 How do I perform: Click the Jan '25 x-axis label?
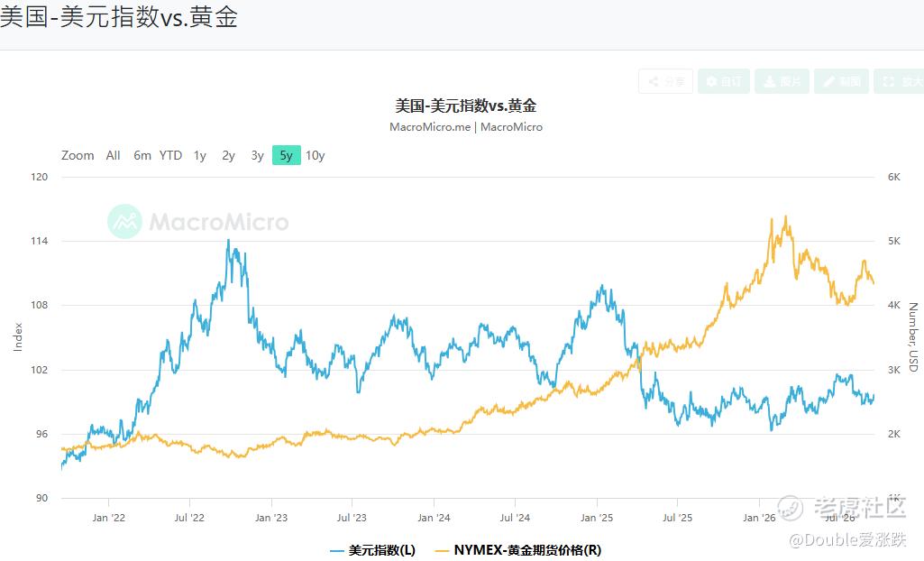click(597, 518)
